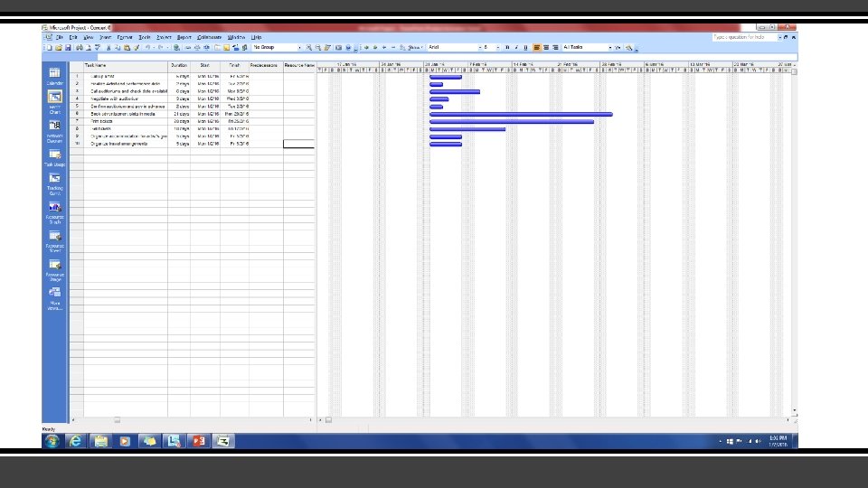Click the Format Painter icon
Image resolution: width=868 pixels, height=488 pixels.
click(x=137, y=48)
